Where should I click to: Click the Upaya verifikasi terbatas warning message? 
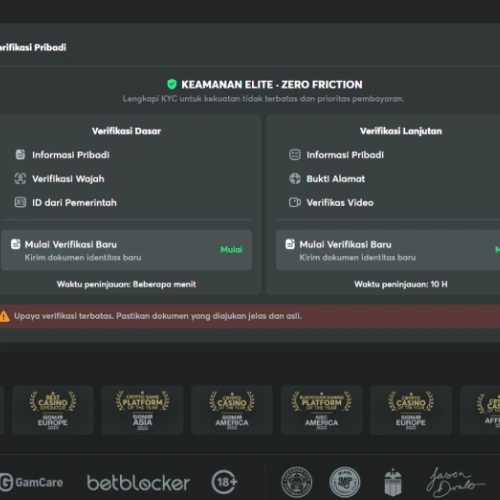pos(158,316)
